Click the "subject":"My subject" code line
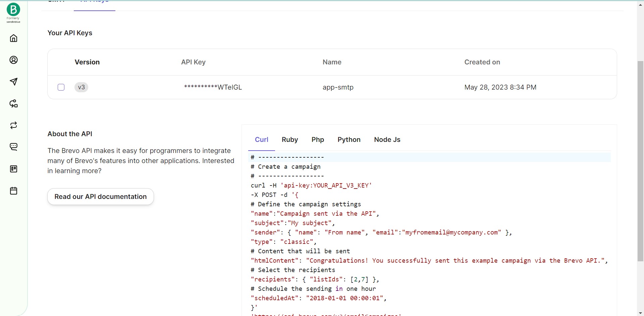The height and width of the screenshot is (316, 644). pos(293,223)
